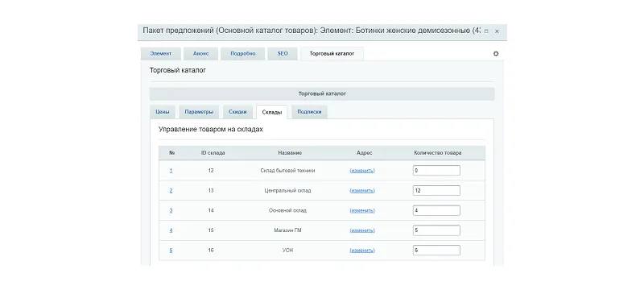Close the dialog with the X icon
This screenshot has width=644, height=290.
497,31
